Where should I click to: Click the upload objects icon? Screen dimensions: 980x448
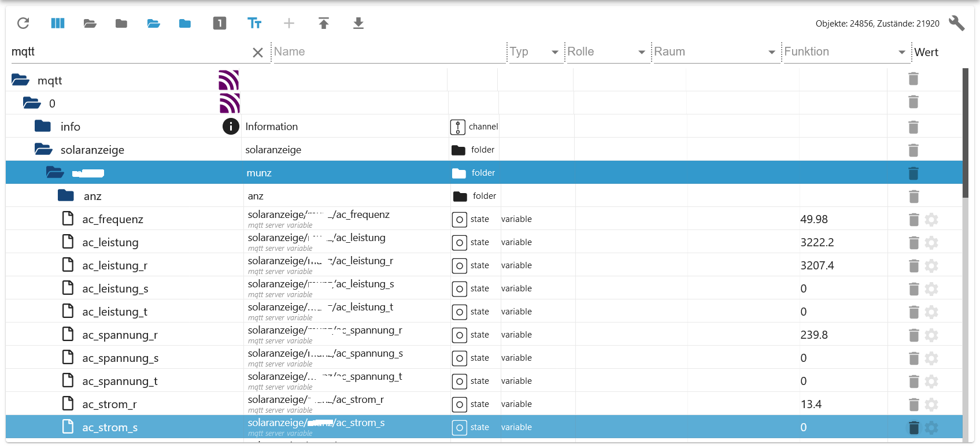point(324,23)
